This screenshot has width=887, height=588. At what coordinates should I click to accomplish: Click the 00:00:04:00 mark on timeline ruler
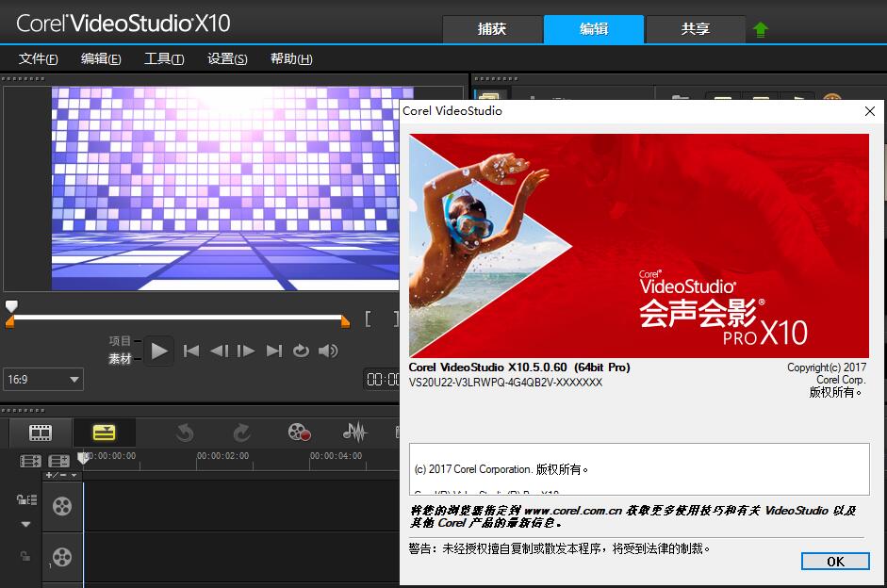[336, 456]
